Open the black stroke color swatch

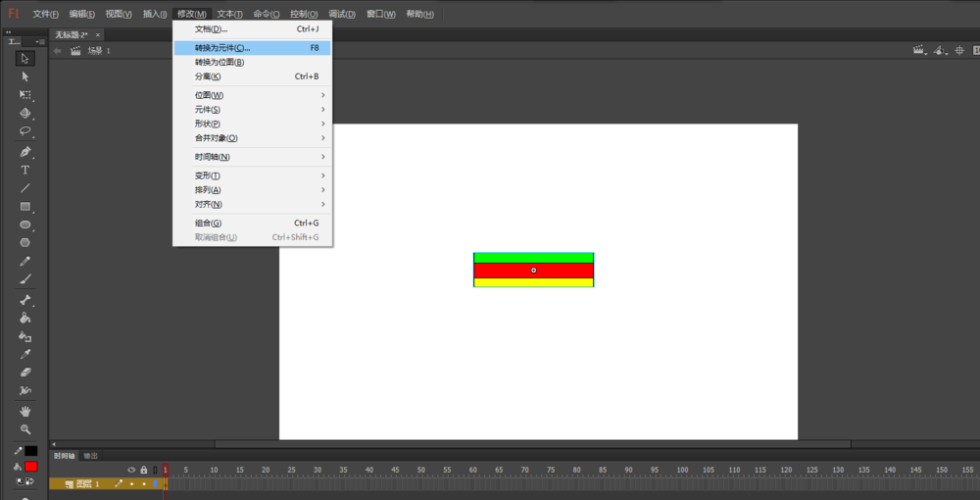tap(31, 451)
